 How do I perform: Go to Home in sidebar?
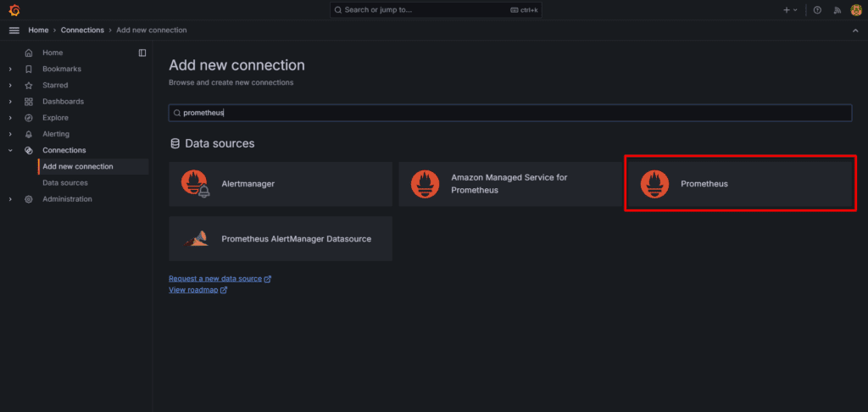coord(53,53)
